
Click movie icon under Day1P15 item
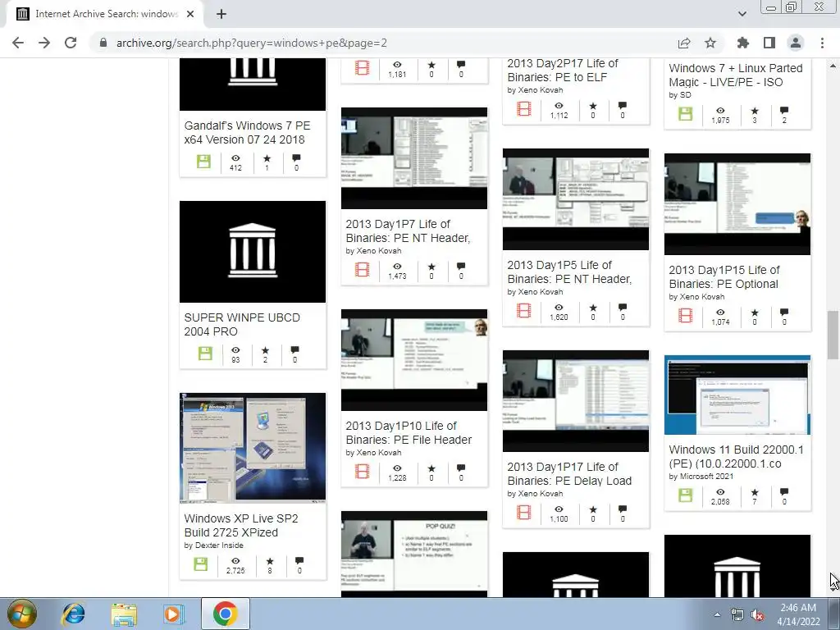[686, 316]
